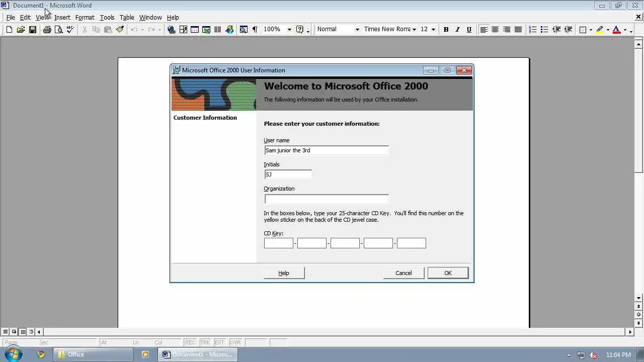The height and width of the screenshot is (362, 644).
Task: Justify the paragraph text
Action: point(518,30)
